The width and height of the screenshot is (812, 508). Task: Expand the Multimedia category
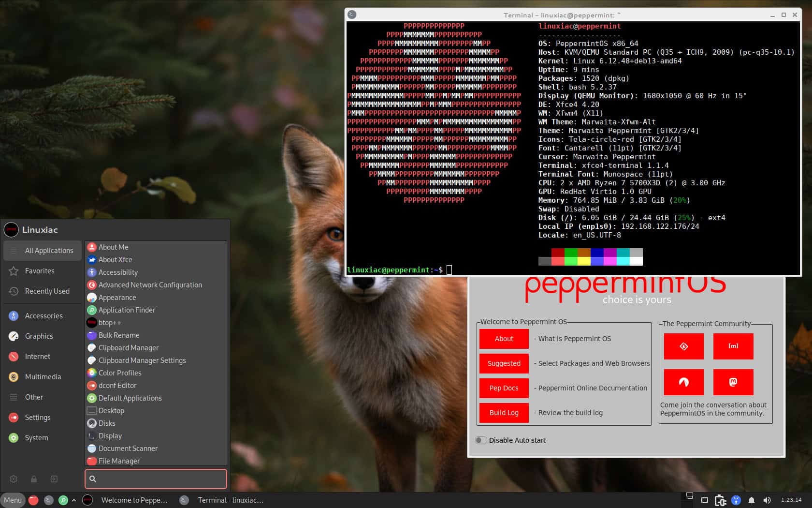(x=42, y=376)
